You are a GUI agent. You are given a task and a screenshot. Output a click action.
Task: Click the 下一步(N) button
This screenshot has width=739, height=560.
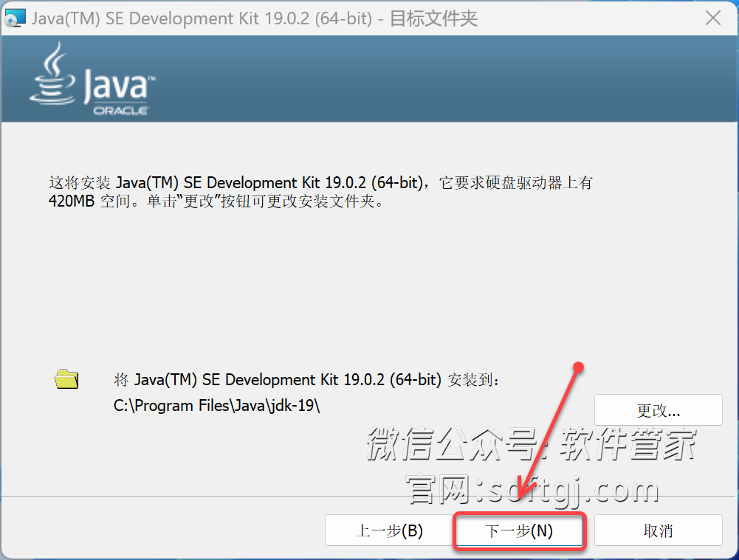[x=519, y=530]
